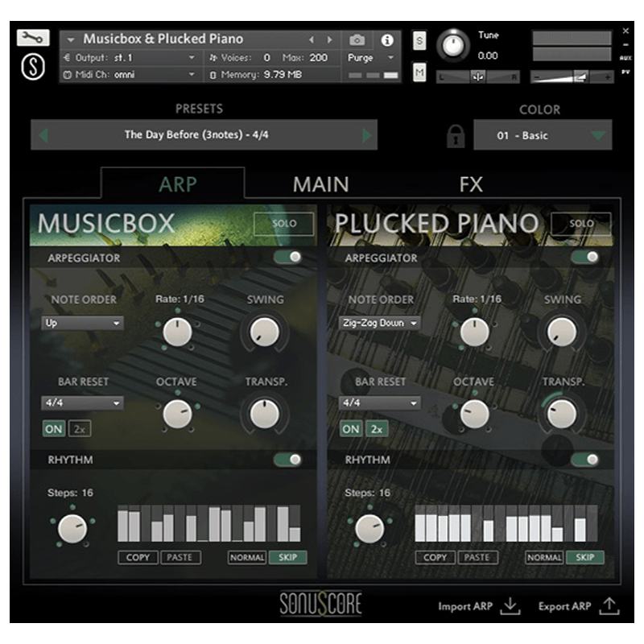Click the Sonuscore S logo icon
Screen dimensions: 644x644
[x=33, y=67]
